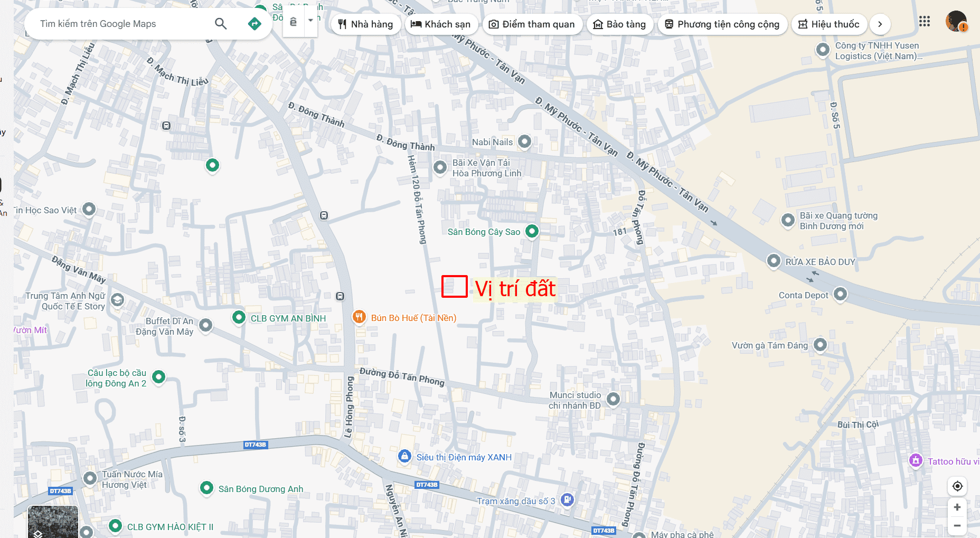The height and width of the screenshot is (538, 980).
Task: Zoom in with the plus button
Action: [957, 507]
